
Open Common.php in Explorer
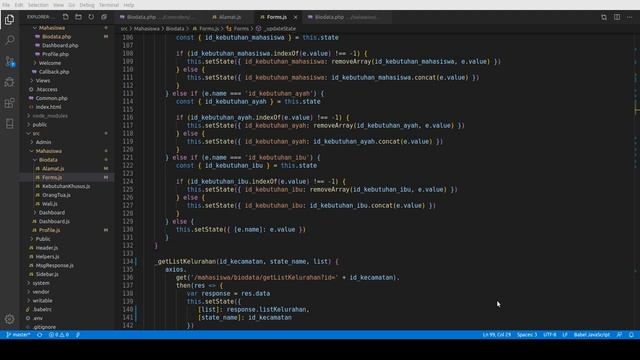pos(51,98)
